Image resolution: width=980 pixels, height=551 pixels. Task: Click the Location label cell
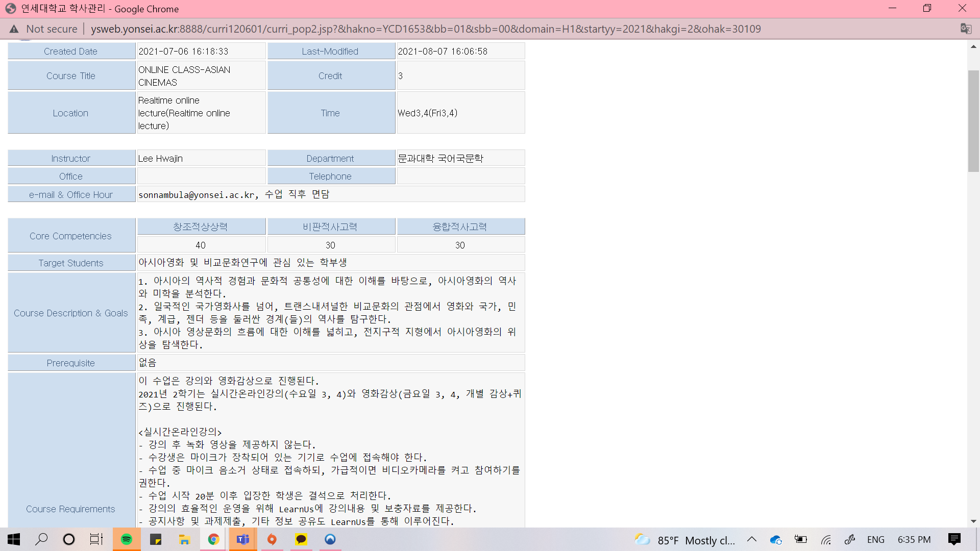[71, 113]
